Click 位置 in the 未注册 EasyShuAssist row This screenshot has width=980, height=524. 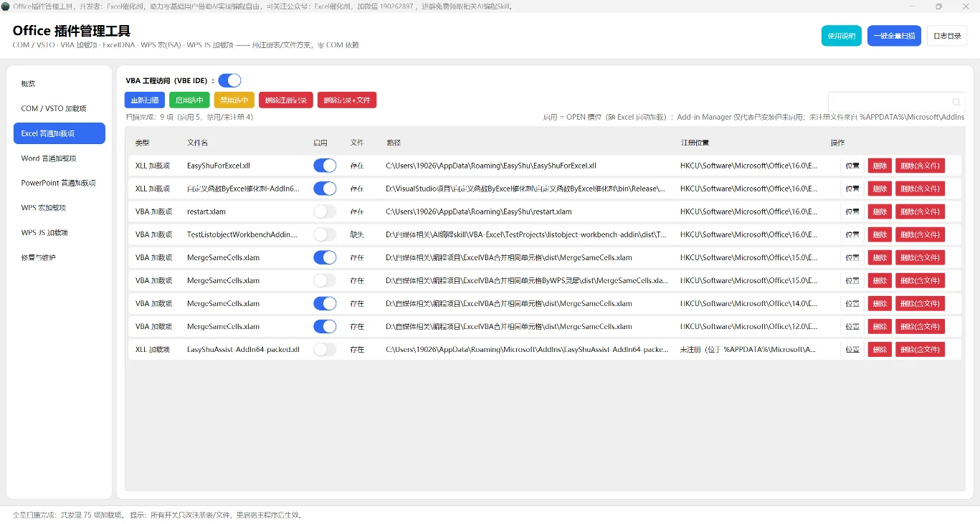[x=852, y=349]
